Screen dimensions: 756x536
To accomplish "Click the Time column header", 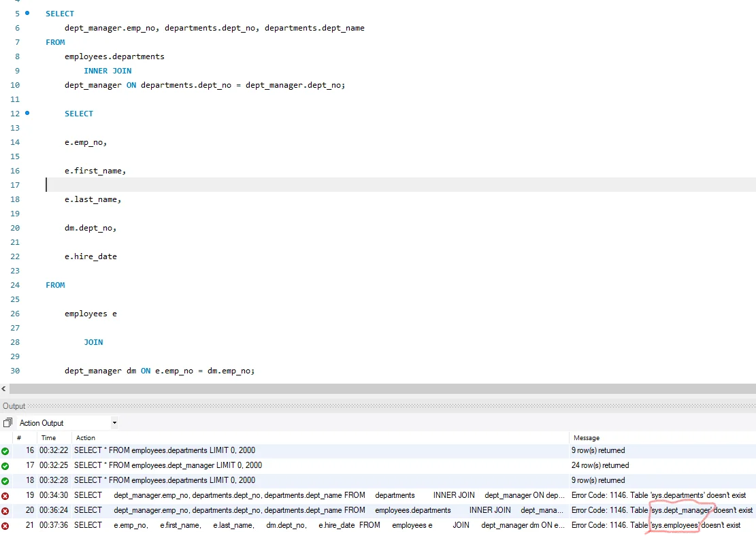I will (48, 438).
